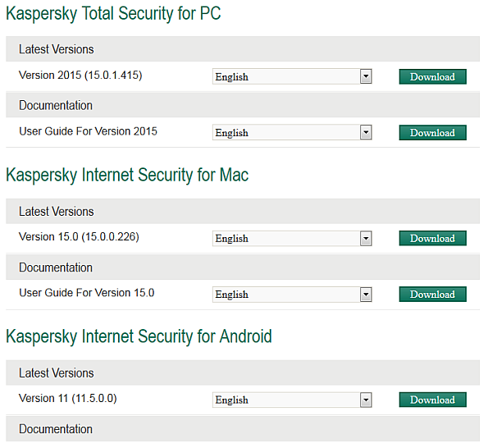This screenshot has width=488, height=448.
Task: Download Mac Version 15.0 (15.0.0.226)
Action: pos(432,239)
